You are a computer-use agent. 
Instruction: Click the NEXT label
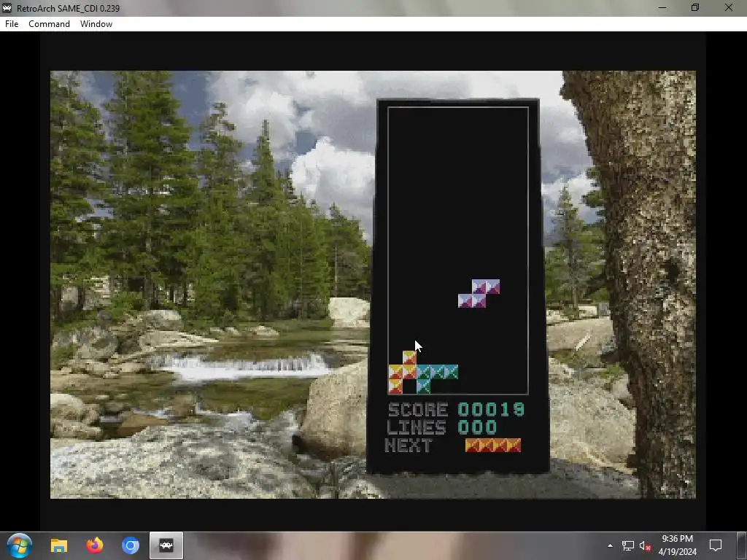(x=409, y=446)
